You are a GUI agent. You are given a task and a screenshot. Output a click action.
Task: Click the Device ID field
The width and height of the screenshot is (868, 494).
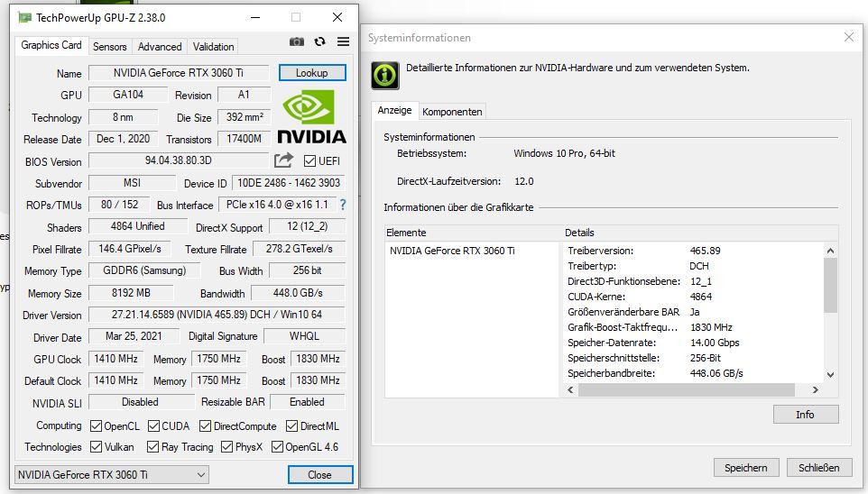(x=289, y=183)
